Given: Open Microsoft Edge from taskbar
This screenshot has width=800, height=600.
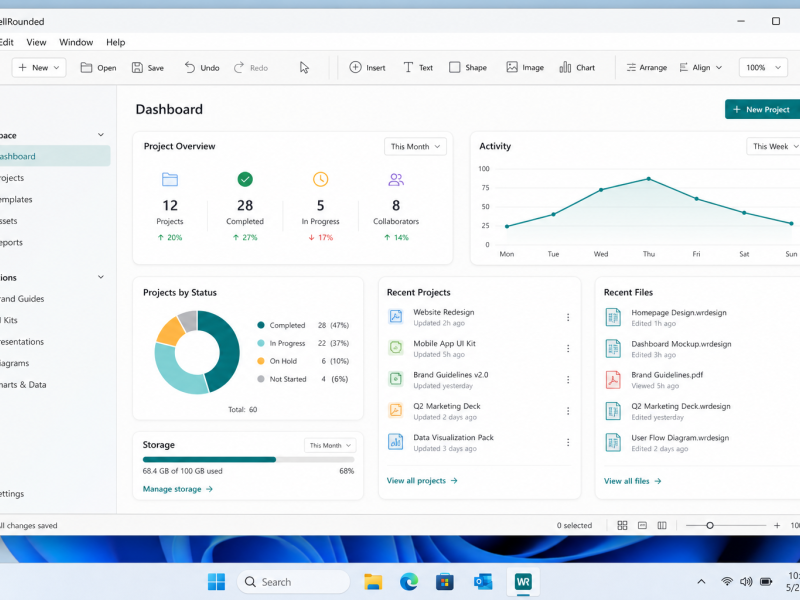Looking at the screenshot, I should pyautogui.click(x=409, y=582).
